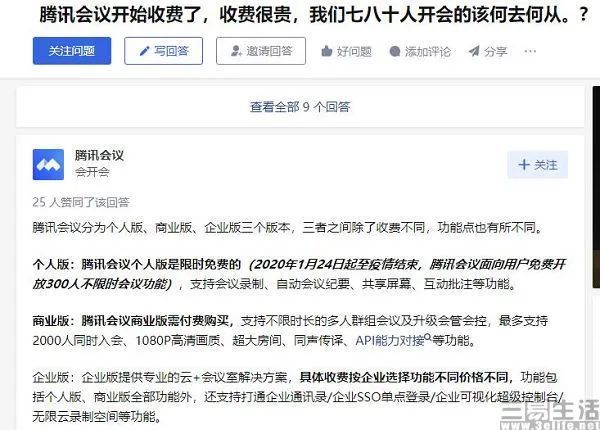Click the 好问题 text label
Screen dimensions: 600x430
coord(354,51)
